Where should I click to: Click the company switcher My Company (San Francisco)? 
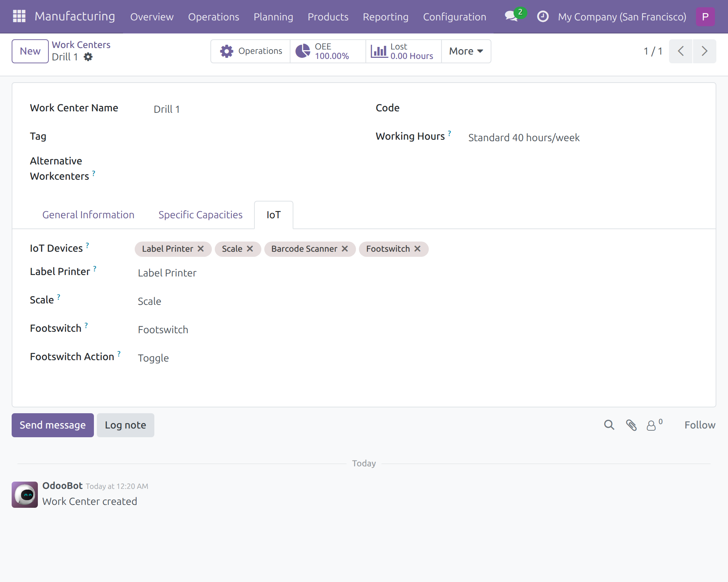pyautogui.click(x=622, y=17)
